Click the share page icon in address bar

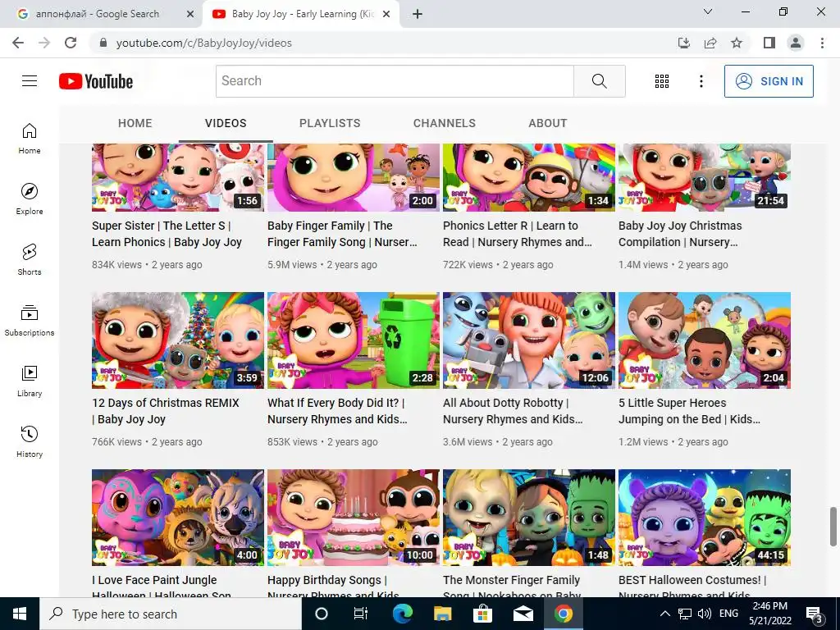(x=710, y=43)
